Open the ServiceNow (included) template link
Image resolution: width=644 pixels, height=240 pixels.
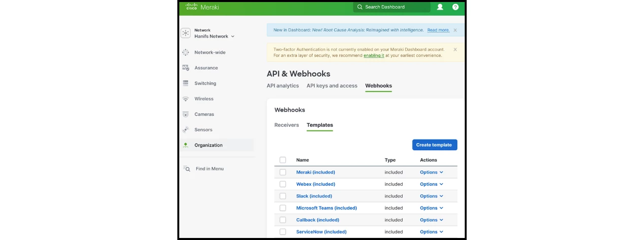321,232
